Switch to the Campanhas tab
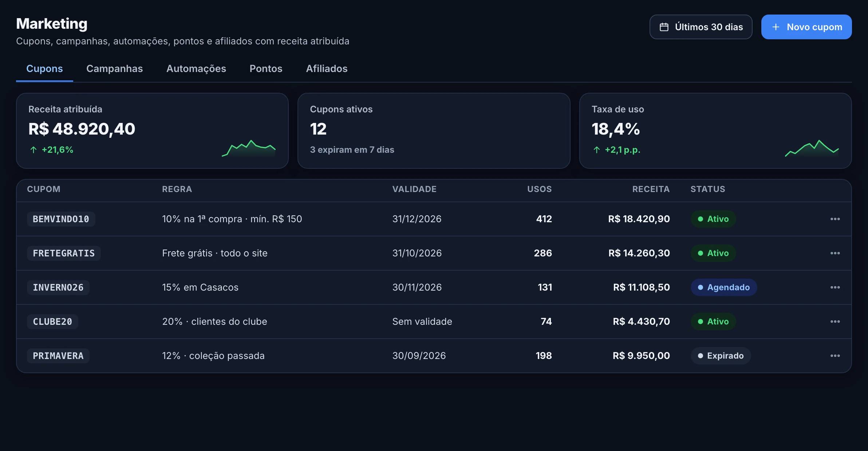The image size is (868, 451). coord(114,69)
